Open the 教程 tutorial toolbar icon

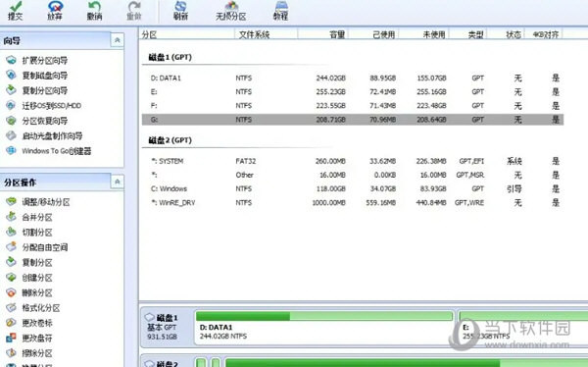[280, 7]
